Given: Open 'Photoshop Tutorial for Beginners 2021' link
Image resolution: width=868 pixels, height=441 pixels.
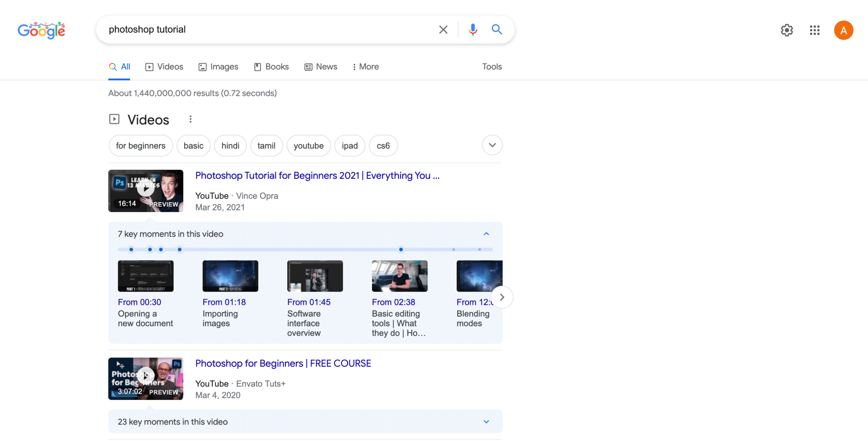Looking at the screenshot, I should pos(317,175).
